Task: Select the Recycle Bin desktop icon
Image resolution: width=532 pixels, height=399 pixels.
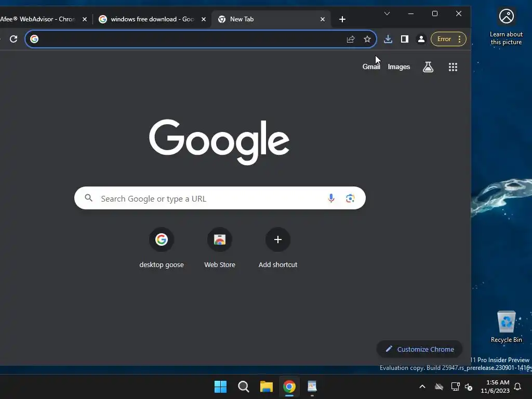Action: (506, 327)
